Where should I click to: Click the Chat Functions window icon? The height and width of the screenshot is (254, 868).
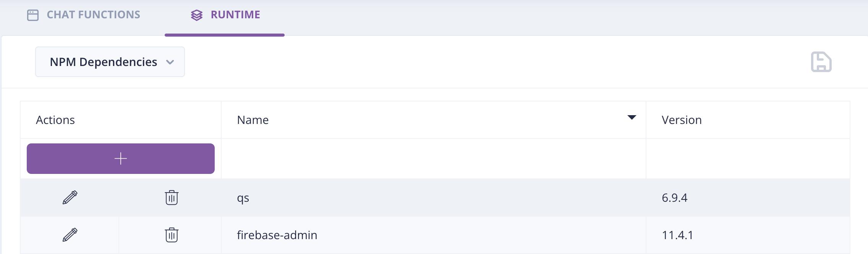coord(33,14)
